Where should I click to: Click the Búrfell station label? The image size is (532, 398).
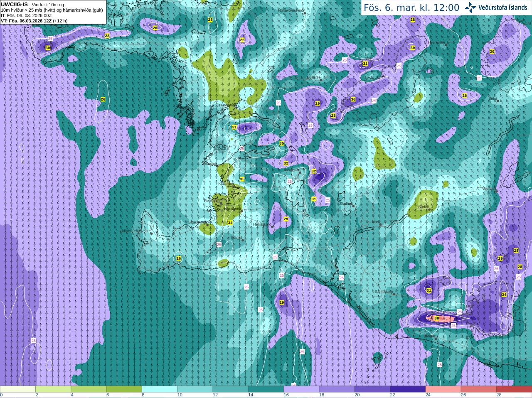(423, 206)
